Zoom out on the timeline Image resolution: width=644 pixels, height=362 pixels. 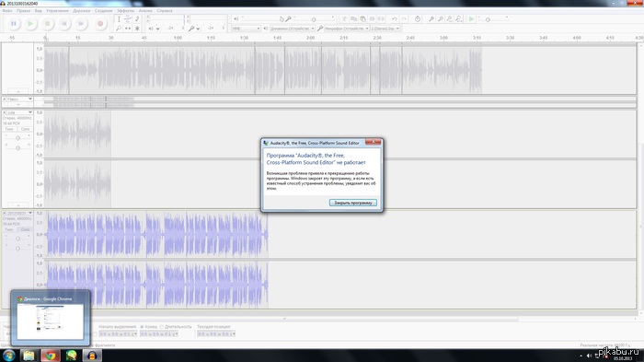tap(441, 19)
